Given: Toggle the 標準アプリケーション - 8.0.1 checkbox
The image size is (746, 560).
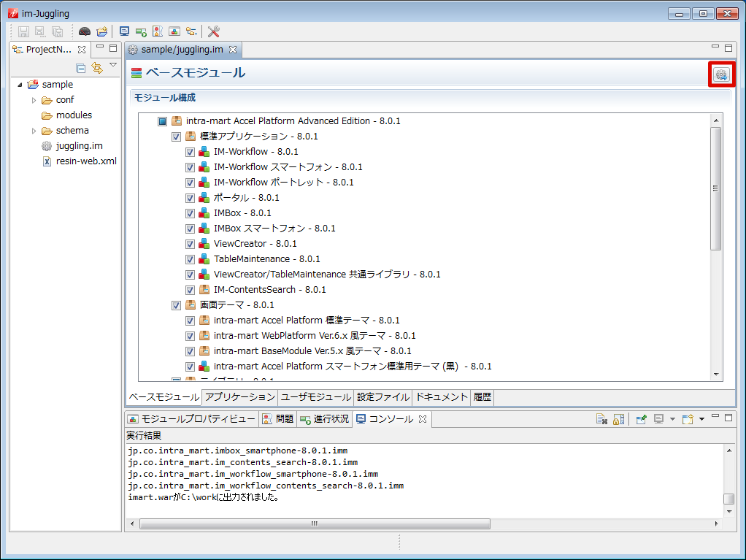Looking at the screenshot, I should click(x=176, y=137).
